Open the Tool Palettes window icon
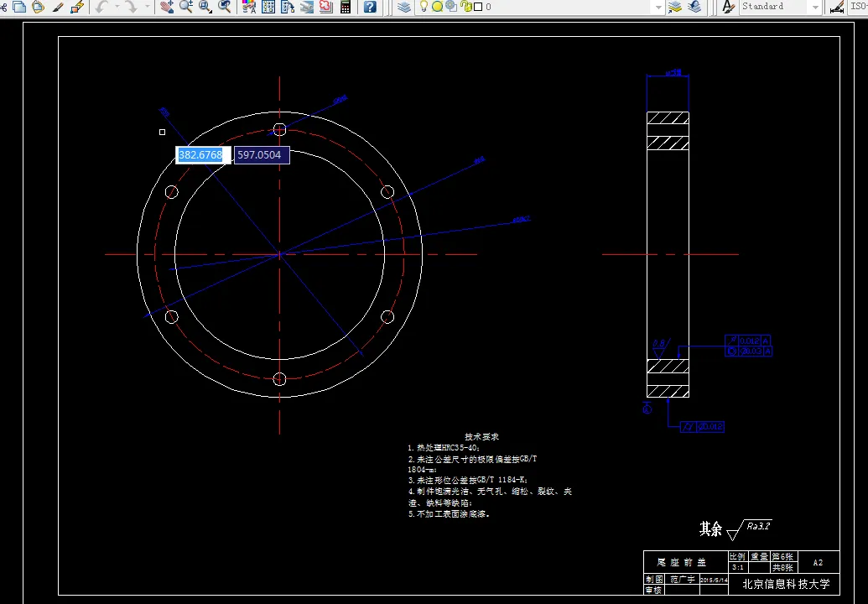The height and width of the screenshot is (604, 868). click(x=288, y=7)
